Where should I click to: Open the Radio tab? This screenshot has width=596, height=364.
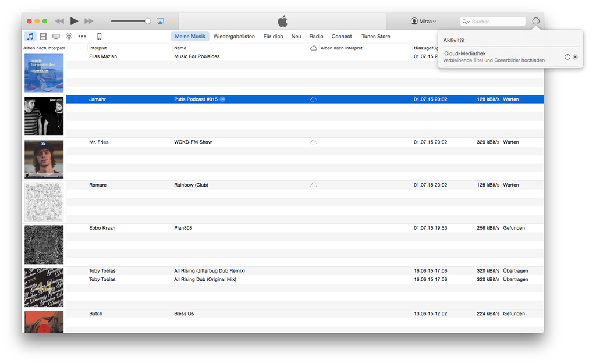[x=316, y=37]
